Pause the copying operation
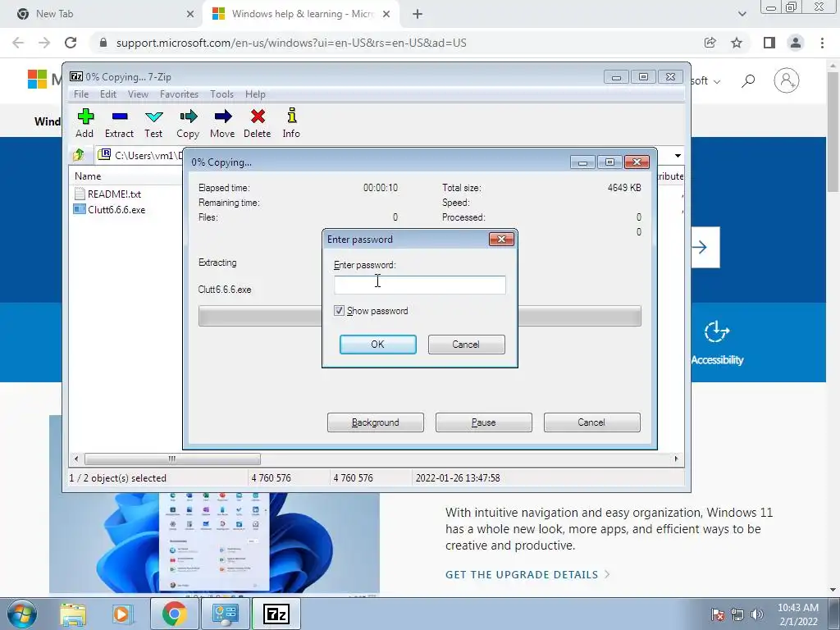Screen dimensions: 840x630 (484, 422)
